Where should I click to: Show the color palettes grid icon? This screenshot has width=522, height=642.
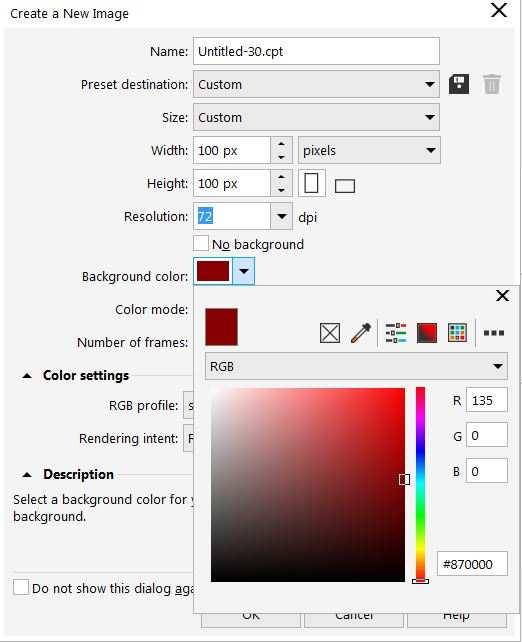coord(457,333)
